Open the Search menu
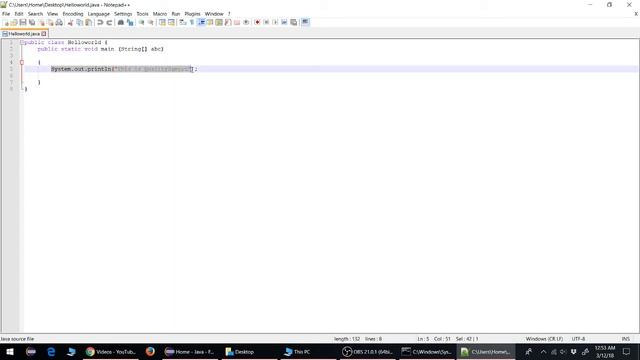 pos(35,14)
